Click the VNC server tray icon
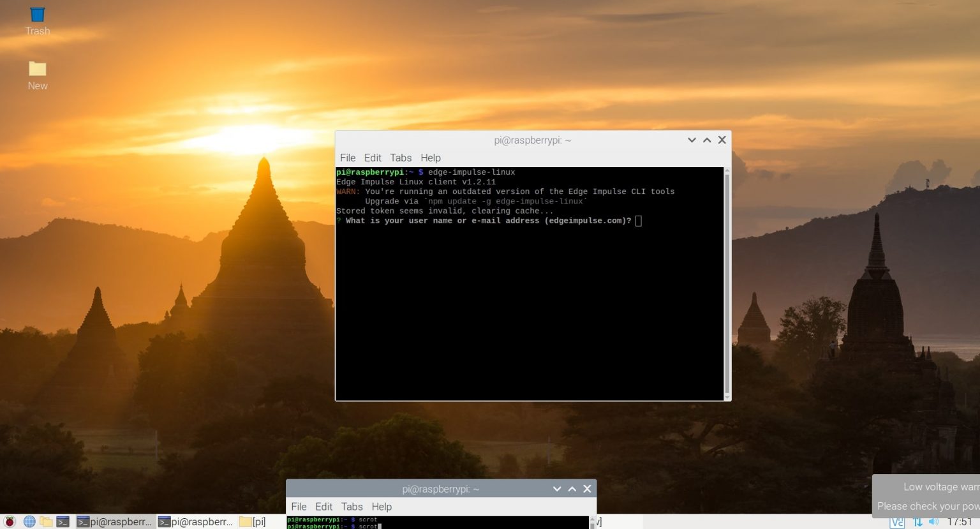Screen dimensions: 980x529 pyautogui.click(x=897, y=522)
